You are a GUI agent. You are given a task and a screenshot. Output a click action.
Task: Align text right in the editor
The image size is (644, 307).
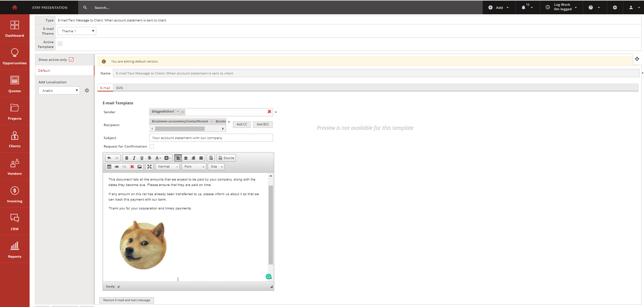pyautogui.click(x=193, y=158)
